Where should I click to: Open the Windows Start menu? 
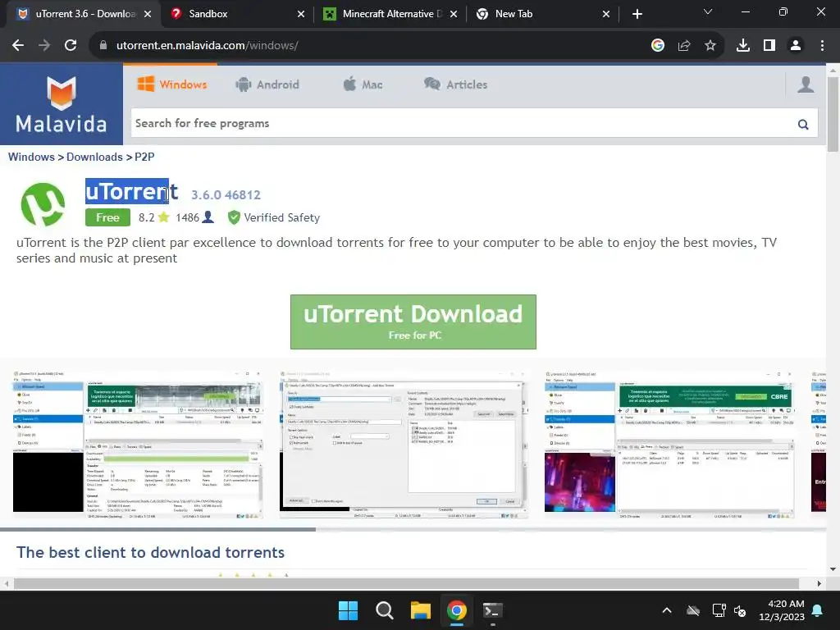point(348,610)
